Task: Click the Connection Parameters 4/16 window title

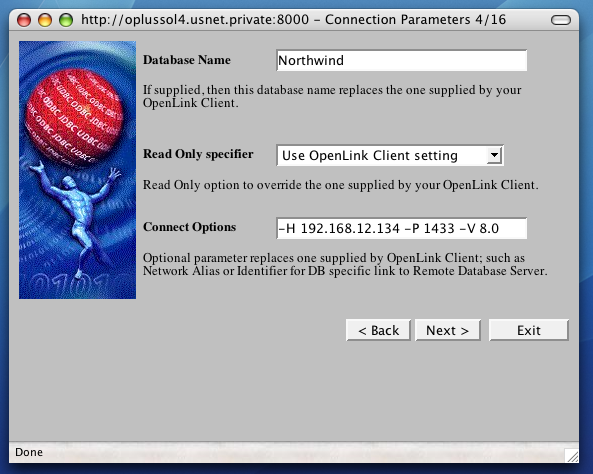Action: [415, 20]
